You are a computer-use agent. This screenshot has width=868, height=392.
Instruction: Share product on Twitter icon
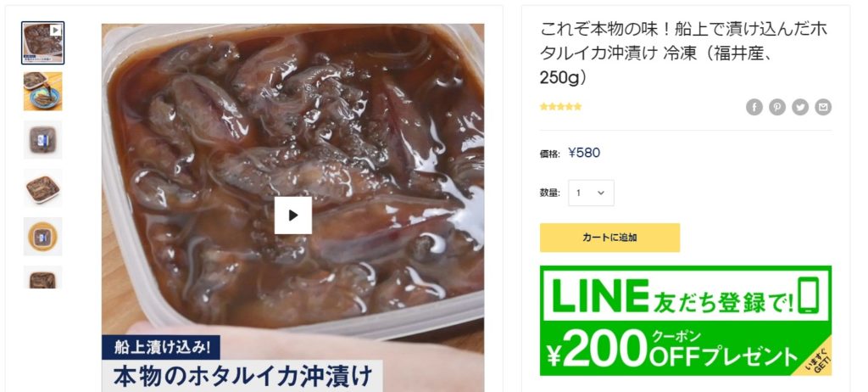tap(800, 107)
